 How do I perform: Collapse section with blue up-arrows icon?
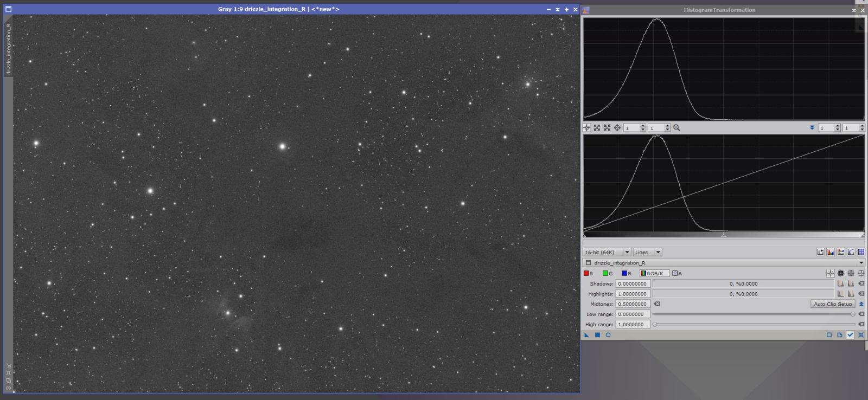point(861,304)
